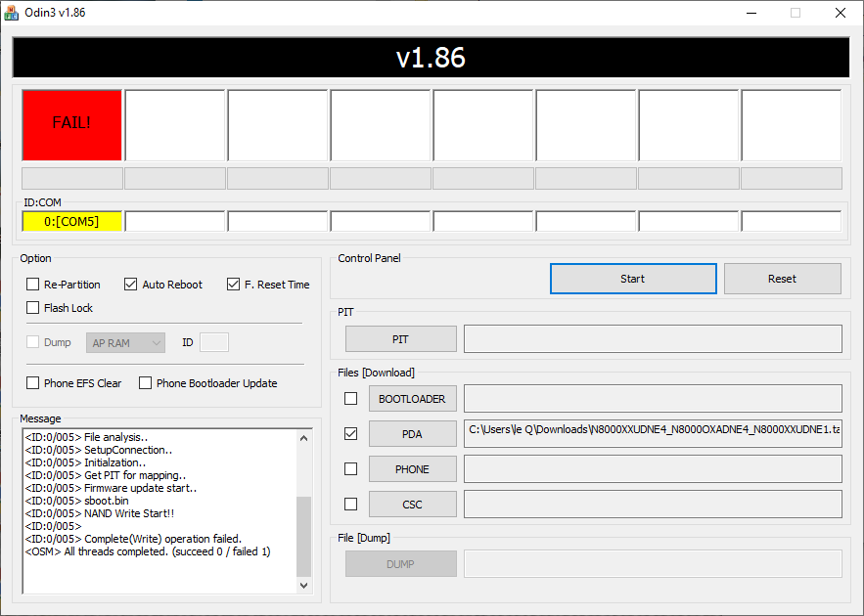The height and width of the screenshot is (616, 864).
Task: Close the Odin3 window
Action: point(841,13)
